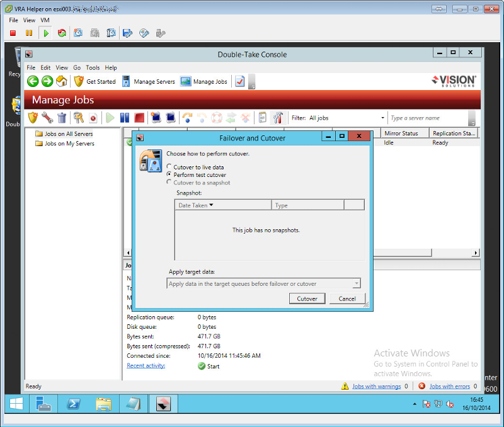Click the Delete job trash can icon
The image size is (504, 427).
[62, 118]
